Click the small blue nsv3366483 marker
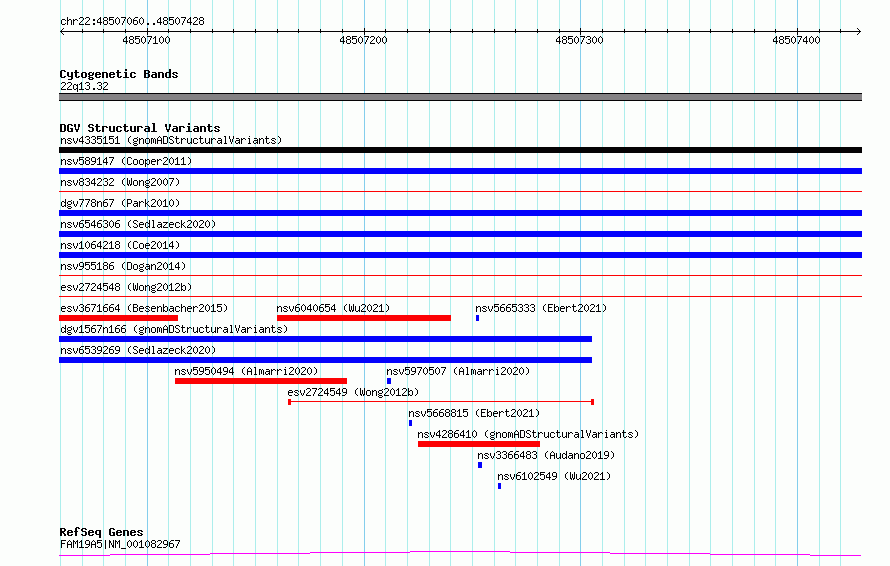 480,465
